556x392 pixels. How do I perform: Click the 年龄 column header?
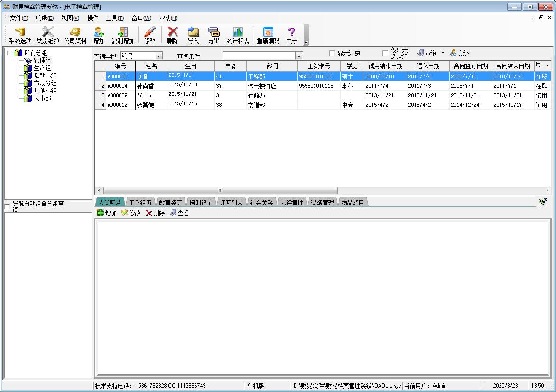[x=231, y=66]
